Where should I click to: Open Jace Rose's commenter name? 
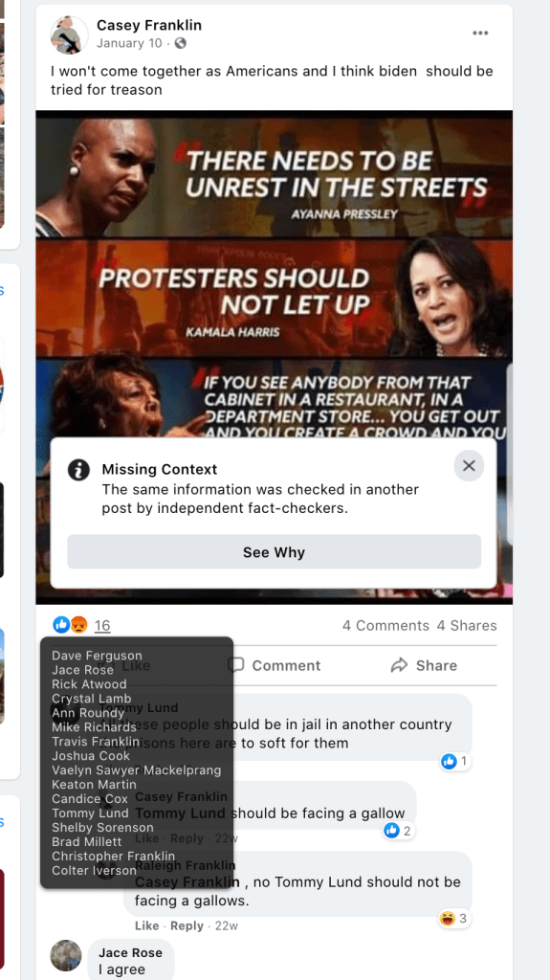[x=130, y=952]
